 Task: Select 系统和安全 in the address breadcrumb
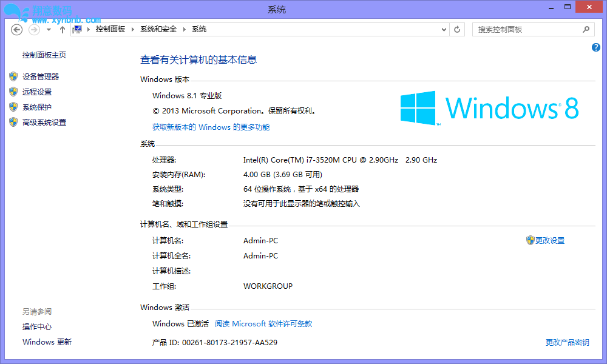click(x=158, y=29)
